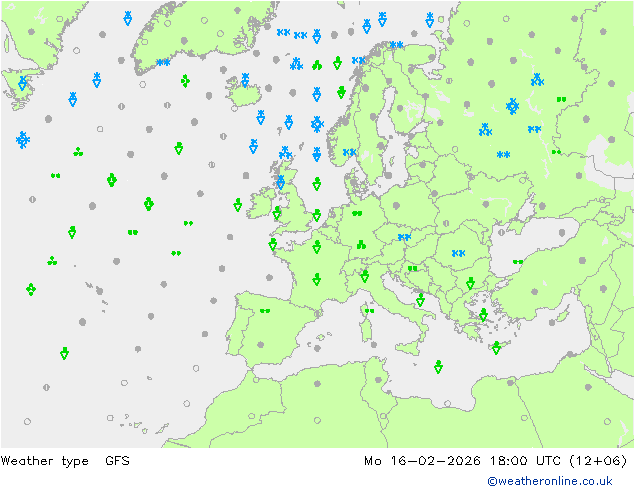Click the green trefoil shower symbol in southern Germany

pos(361,245)
